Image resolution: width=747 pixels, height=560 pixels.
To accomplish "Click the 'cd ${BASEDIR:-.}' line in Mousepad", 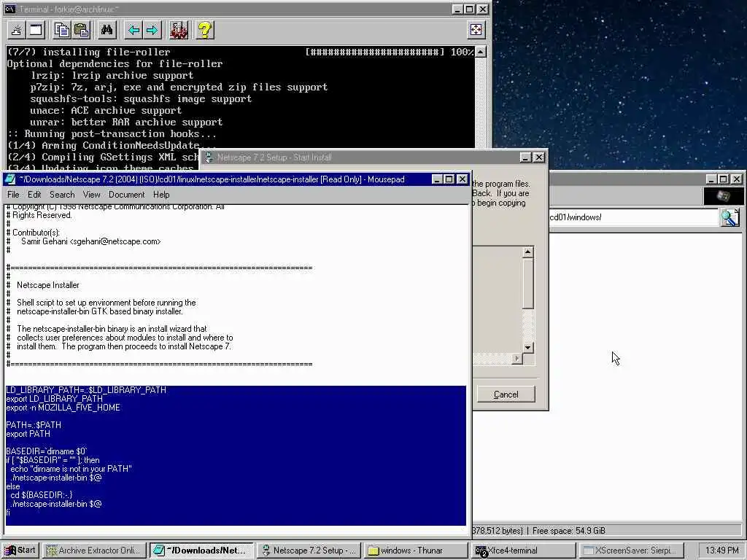I will (41, 495).
